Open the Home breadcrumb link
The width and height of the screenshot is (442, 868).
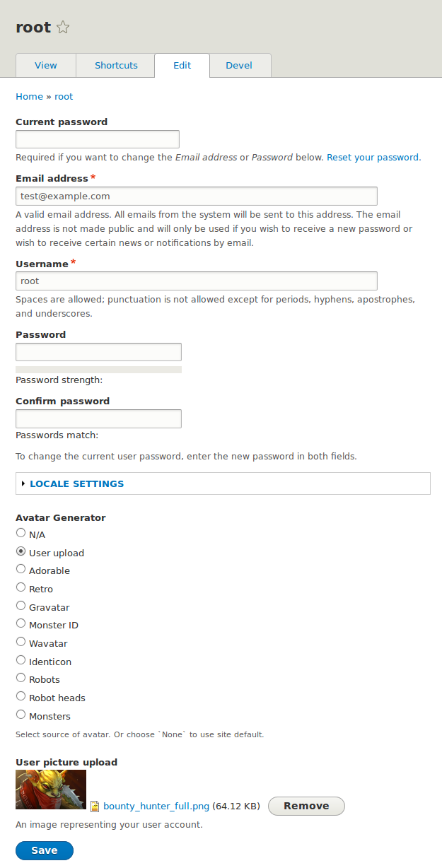pos(29,96)
